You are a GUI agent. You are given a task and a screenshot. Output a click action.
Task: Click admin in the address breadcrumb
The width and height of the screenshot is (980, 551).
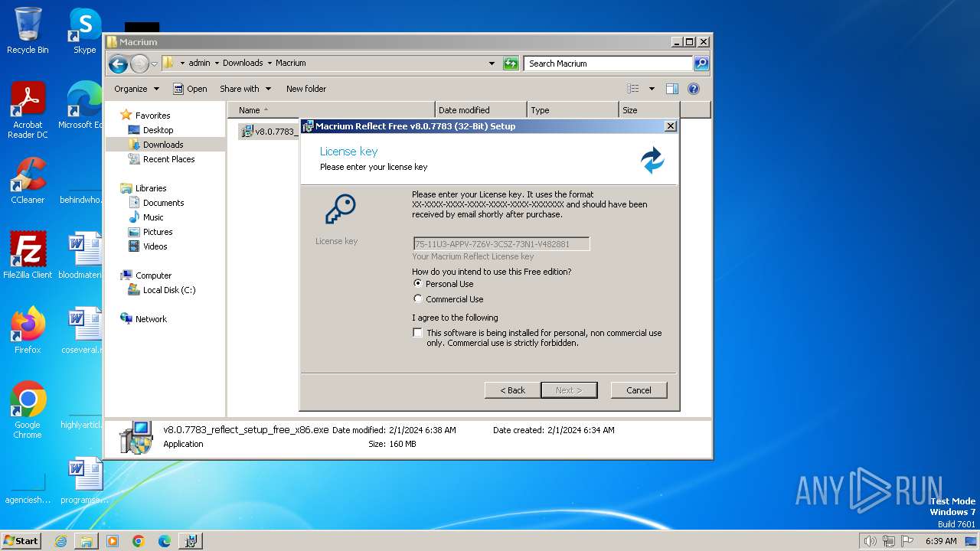[199, 64]
